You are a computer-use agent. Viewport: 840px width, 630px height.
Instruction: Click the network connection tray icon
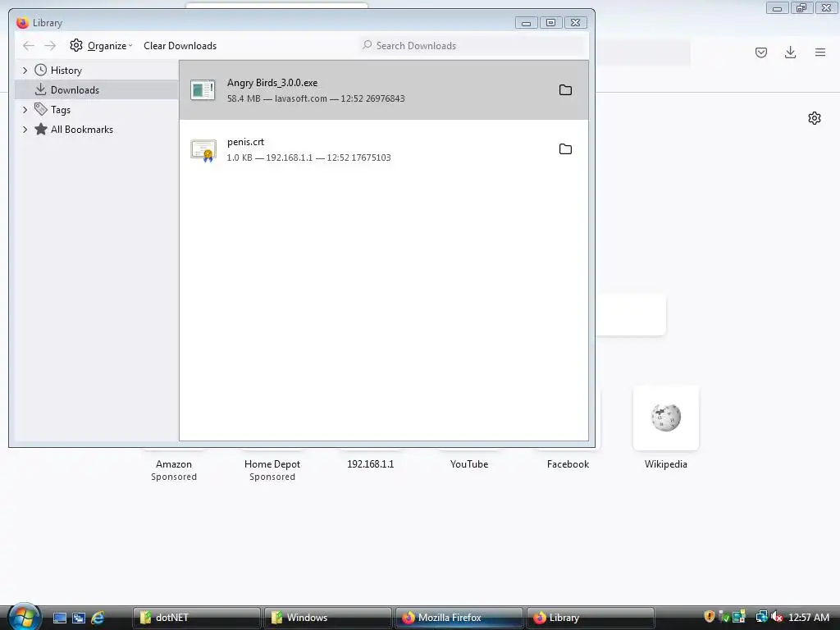pos(761,617)
